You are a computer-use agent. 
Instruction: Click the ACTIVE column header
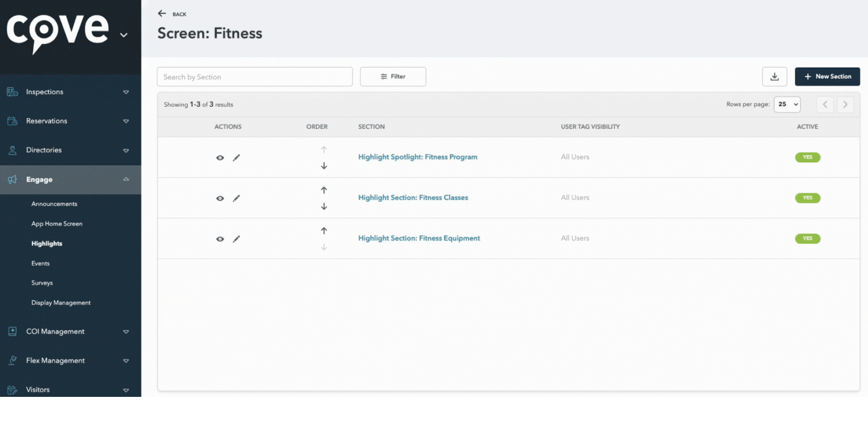pyautogui.click(x=807, y=127)
